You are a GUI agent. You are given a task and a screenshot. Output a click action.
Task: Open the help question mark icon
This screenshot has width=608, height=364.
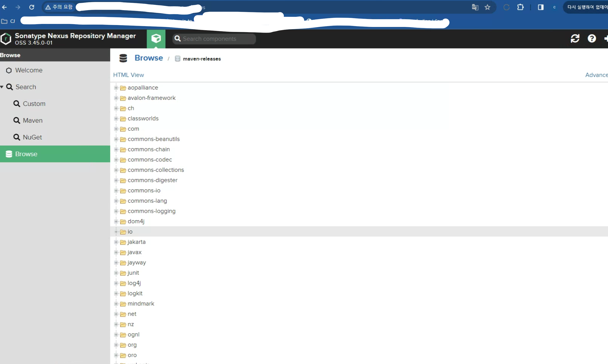(x=592, y=38)
